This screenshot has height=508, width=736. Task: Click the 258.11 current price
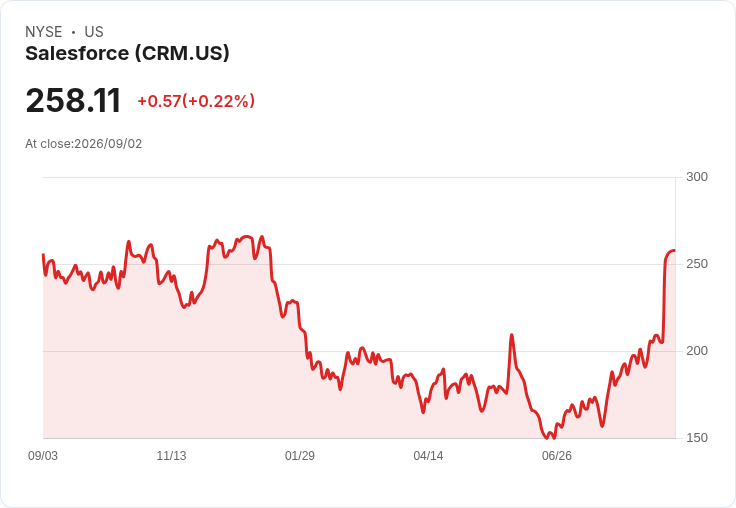(73, 100)
